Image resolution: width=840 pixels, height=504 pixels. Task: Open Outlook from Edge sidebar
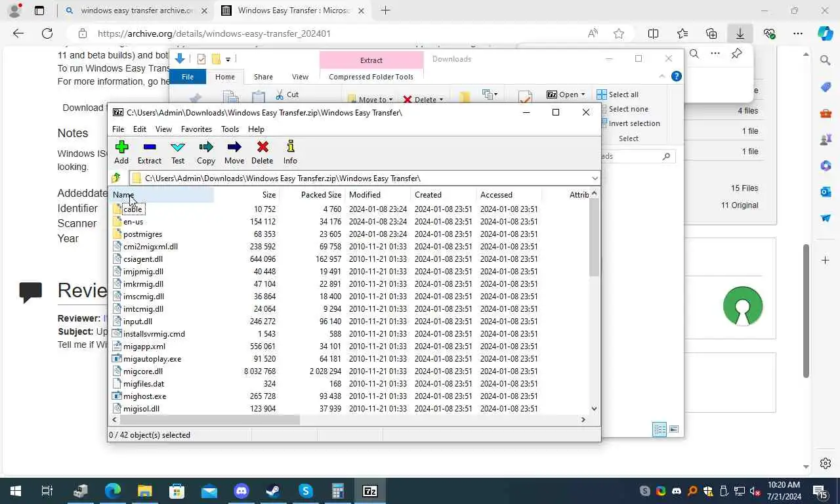coord(826,192)
